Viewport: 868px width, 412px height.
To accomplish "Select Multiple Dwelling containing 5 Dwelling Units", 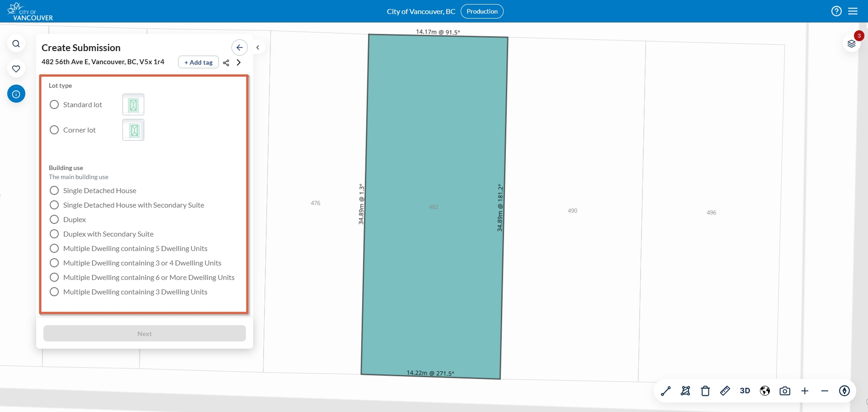I will click(x=54, y=248).
